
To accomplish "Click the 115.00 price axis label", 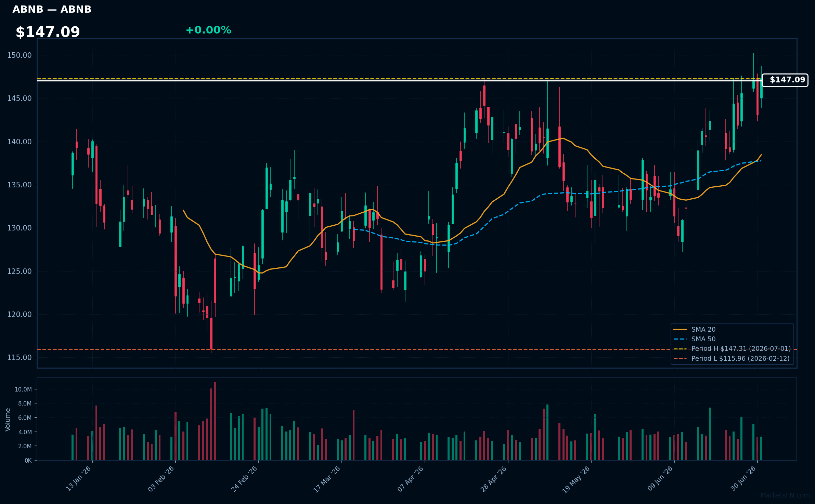I will tap(20, 358).
